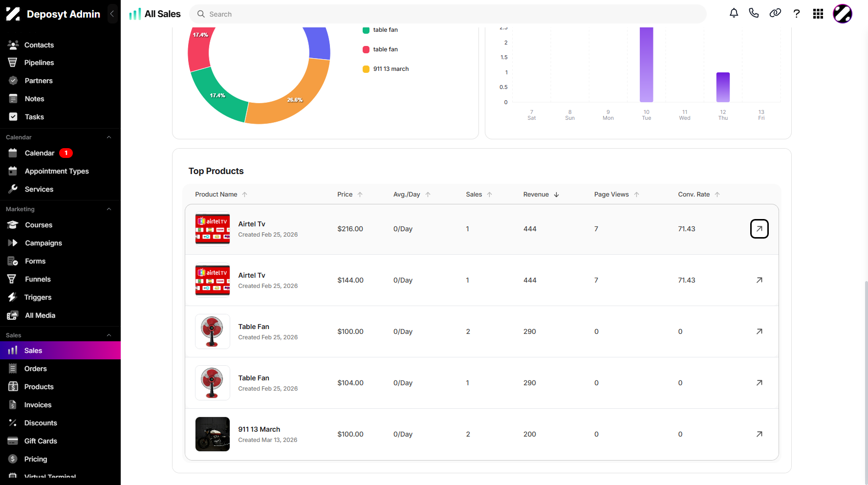Image resolution: width=868 pixels, height=485 pixels.
Task: Sort table by Sales column header
Action: (x=479, y=195)
